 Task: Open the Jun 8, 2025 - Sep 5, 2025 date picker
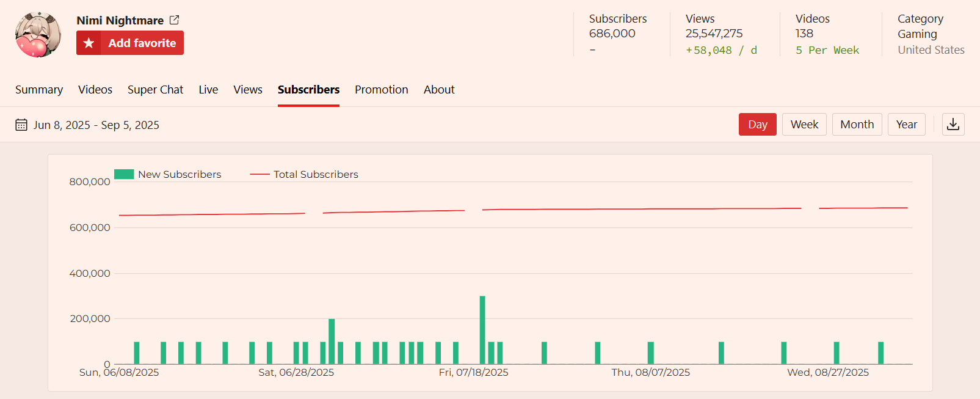tap(87, 125)
